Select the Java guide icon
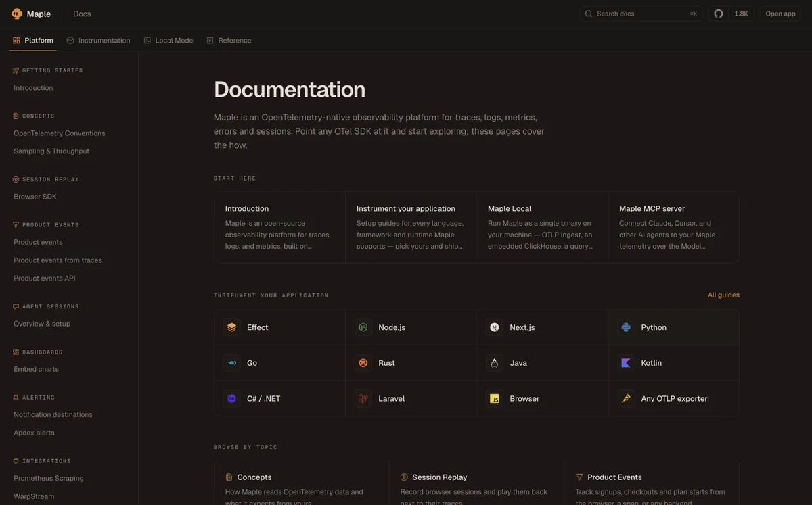This screenshot has height=505, width=812. [x=495, y=363]
